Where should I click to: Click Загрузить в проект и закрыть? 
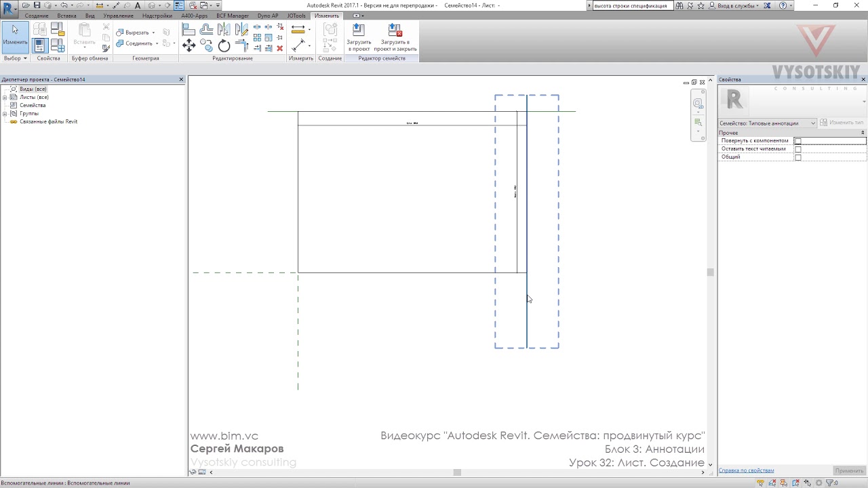pos(395,37)
